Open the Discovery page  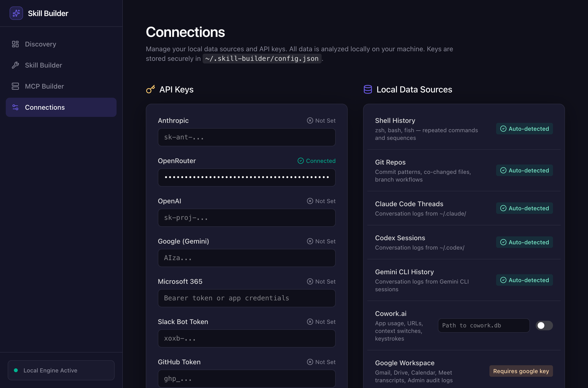(41, 44)
